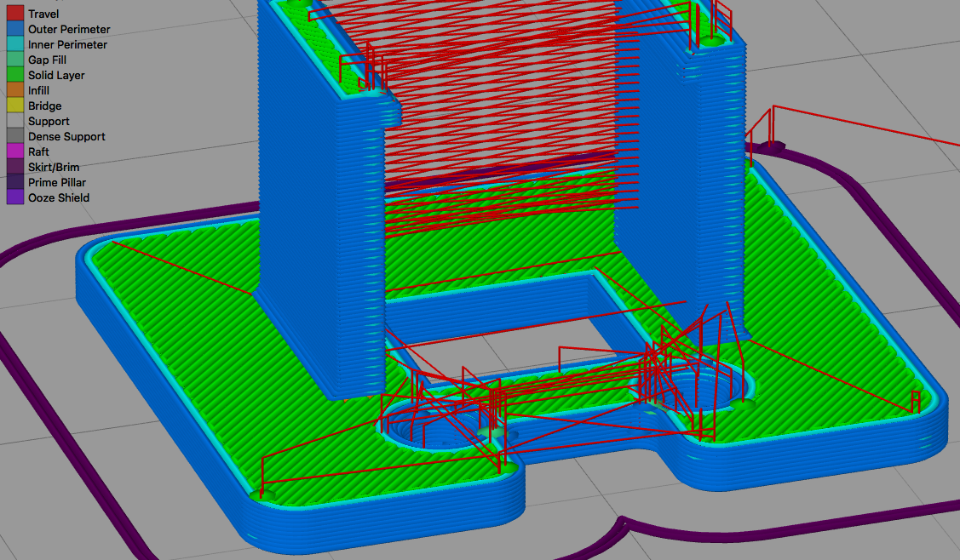Click the Skirt/Brim purple swatch
This screenshot has width=960, height=560.
point(15,167)
